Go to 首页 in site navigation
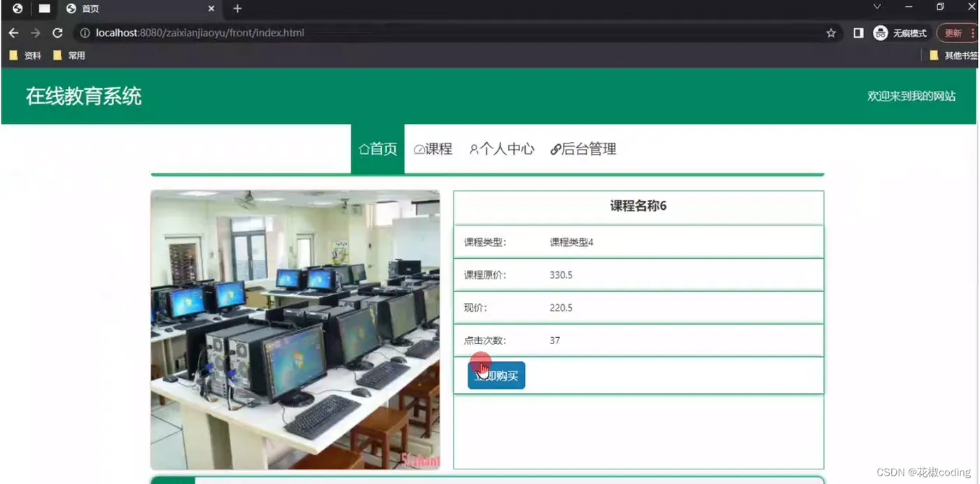Image resolution: width=980 pixels, height=484 pixels. click(x=378, y=149)
